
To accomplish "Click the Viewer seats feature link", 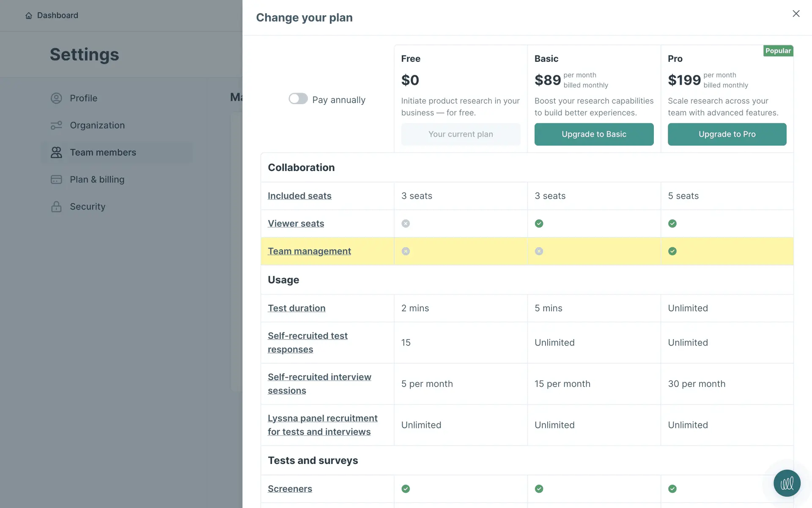I will 296,224.
